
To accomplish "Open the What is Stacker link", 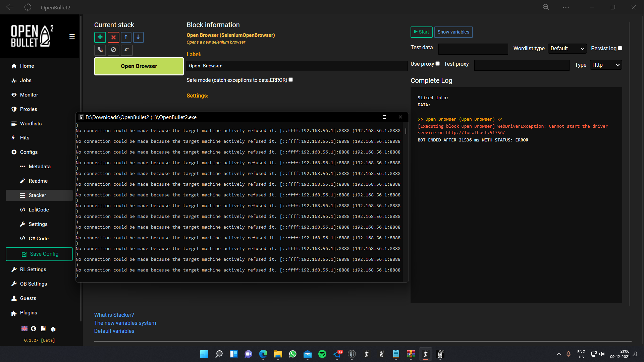I will pyautogui.click(x=114, y=315).
